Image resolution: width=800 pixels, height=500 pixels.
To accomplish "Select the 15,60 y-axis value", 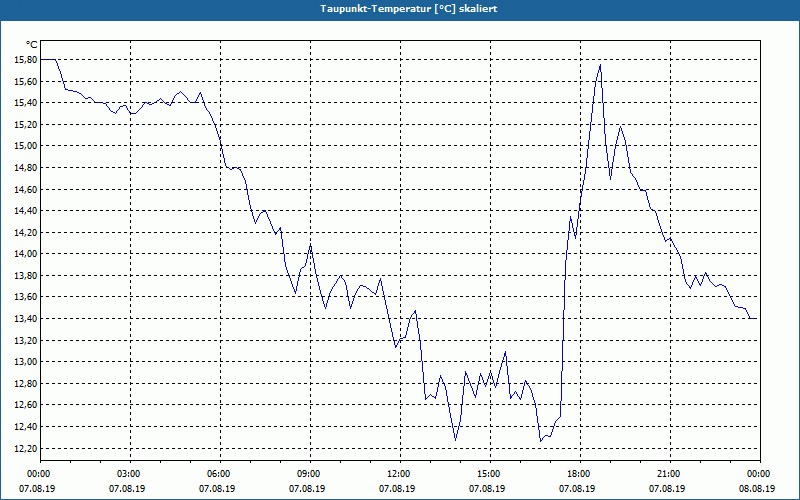I will (x=26, y=82).
